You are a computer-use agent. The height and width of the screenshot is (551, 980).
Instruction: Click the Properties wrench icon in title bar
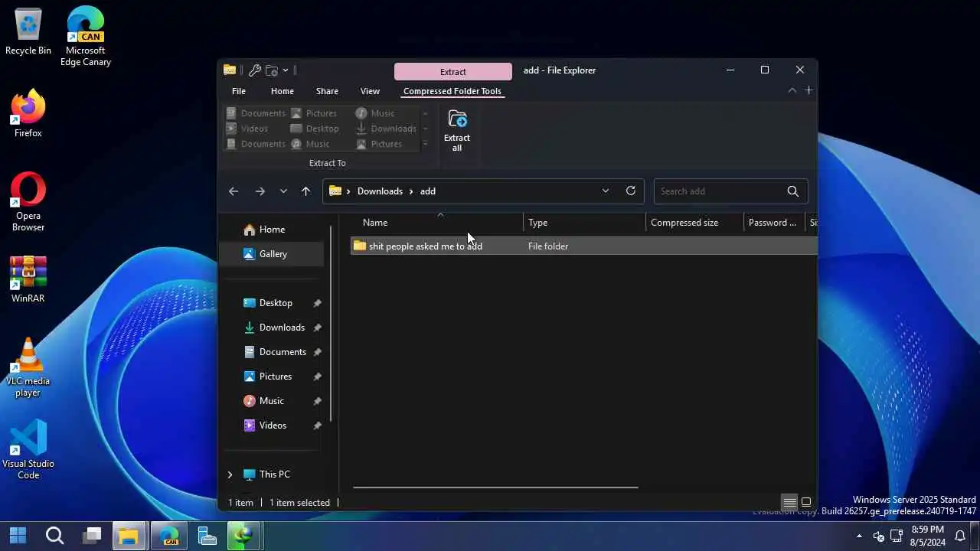click(x=255, y=70)
